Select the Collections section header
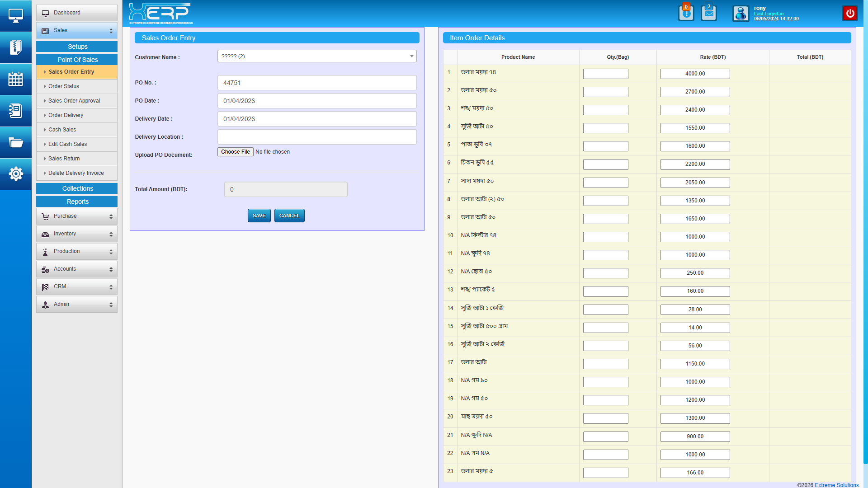 [77, 189]
